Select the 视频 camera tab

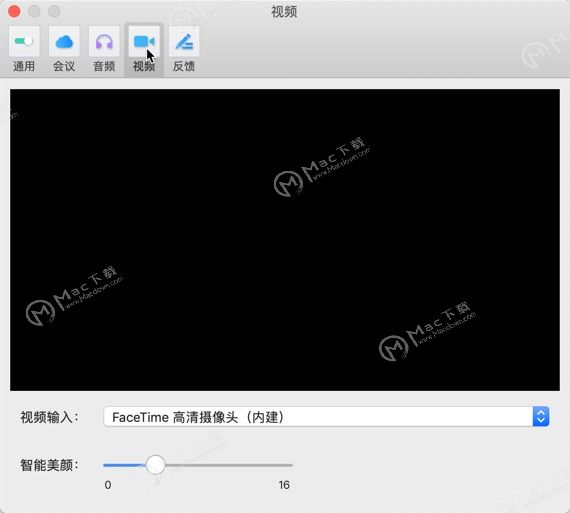coord(144,49)
